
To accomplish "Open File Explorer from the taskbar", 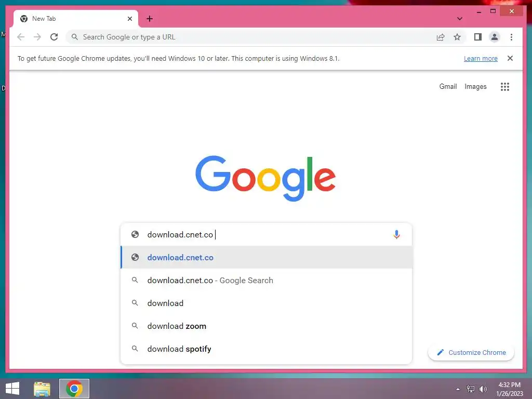I will coord(42,389).
